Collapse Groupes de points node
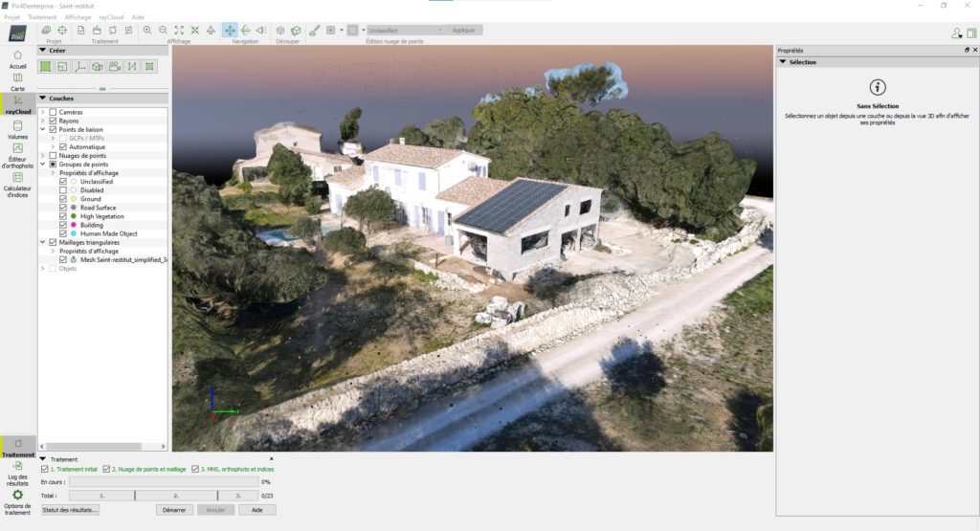This screenshot has width=980, height=531. tap(43, 165)
